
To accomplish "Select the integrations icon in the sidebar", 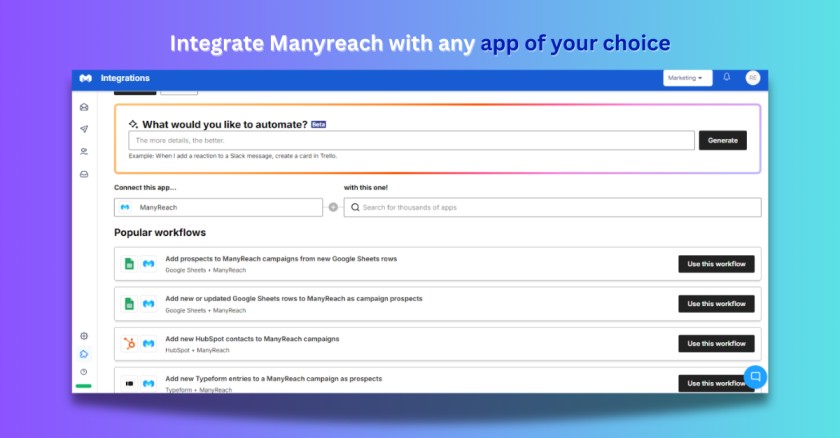I will 84,354.
